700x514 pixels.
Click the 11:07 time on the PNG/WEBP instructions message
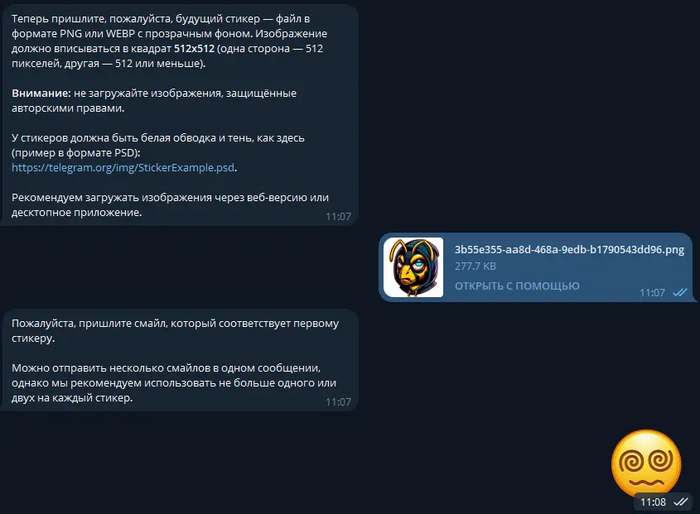click(x=338, y=217)
